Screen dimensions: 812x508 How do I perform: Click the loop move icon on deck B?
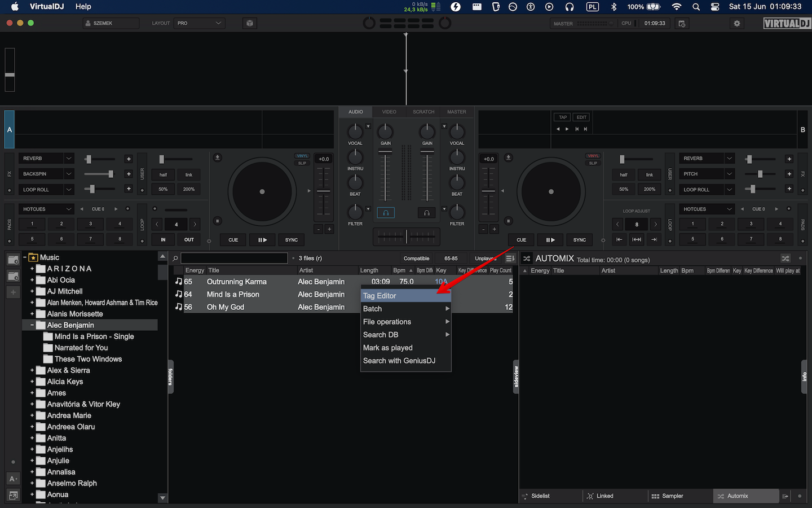[637, 239]
